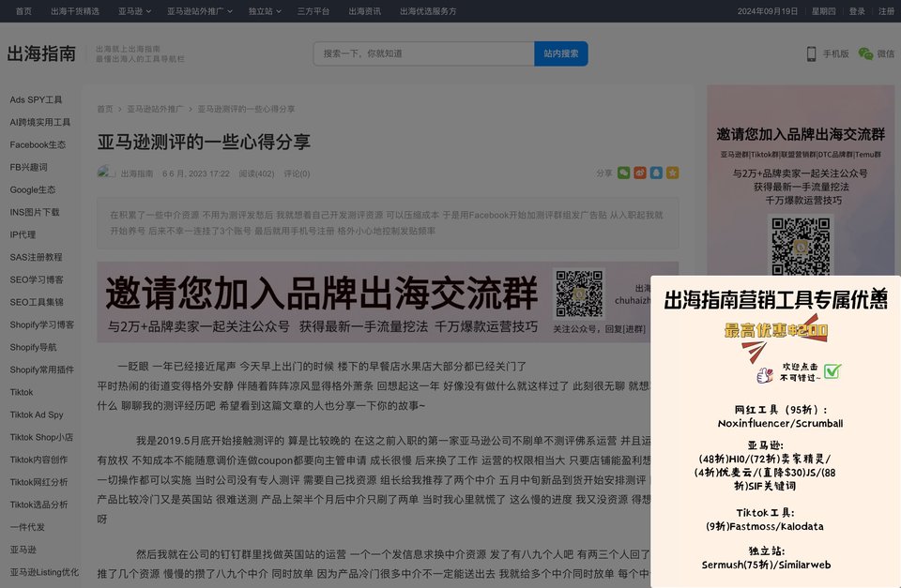Expand the 亚马逊站外推广 top navigation dropdown

pyautogui.click(x=200, y=11)
